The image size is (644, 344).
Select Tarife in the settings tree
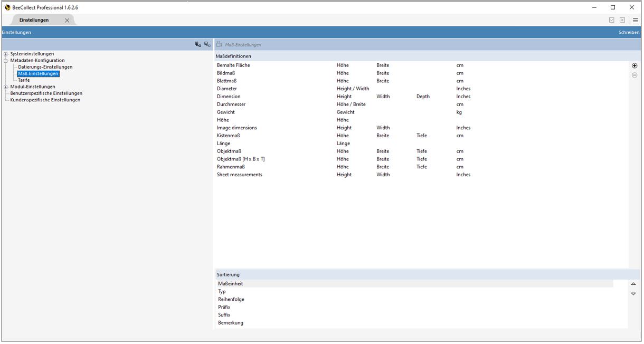pyautogui.click(x=24, y=80)
